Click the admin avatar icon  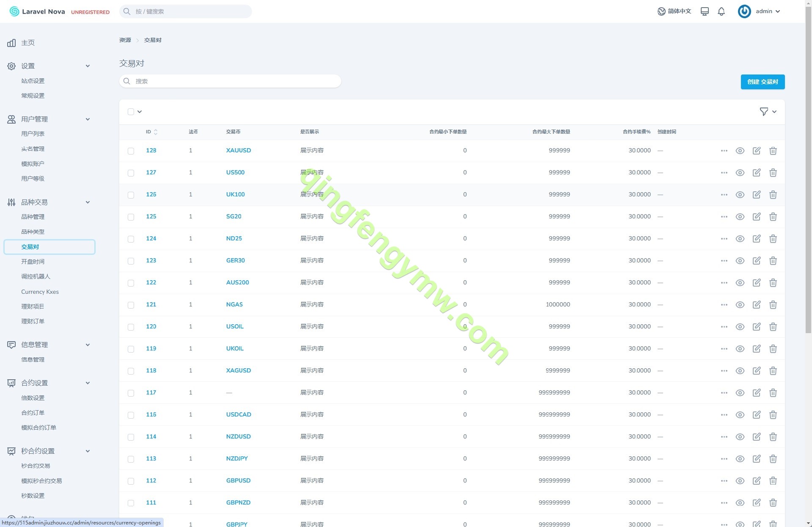click(744, 11)
